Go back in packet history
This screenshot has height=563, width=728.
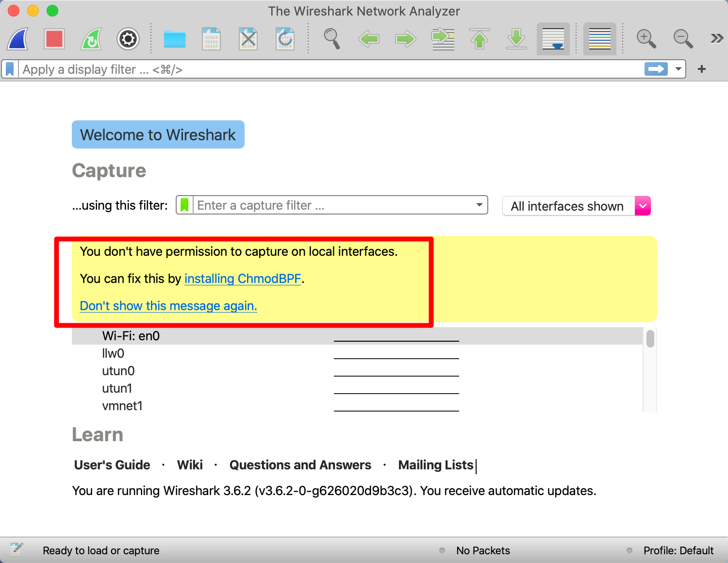pos(369,39)
